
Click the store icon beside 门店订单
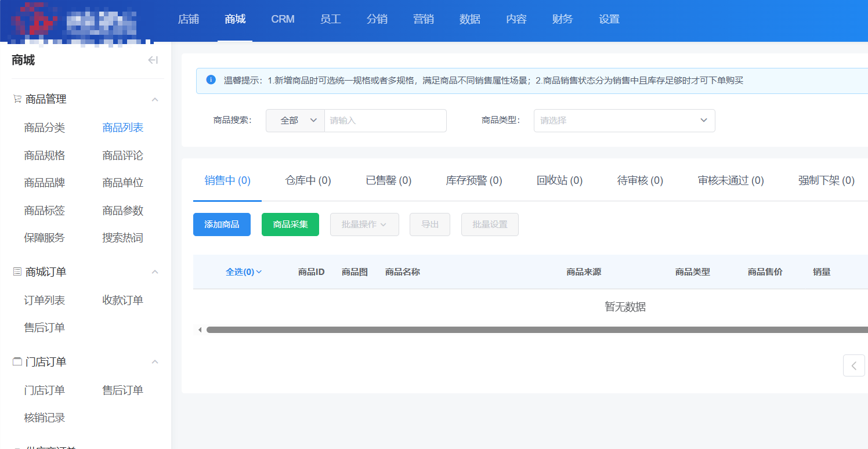[x=17, y=361]
